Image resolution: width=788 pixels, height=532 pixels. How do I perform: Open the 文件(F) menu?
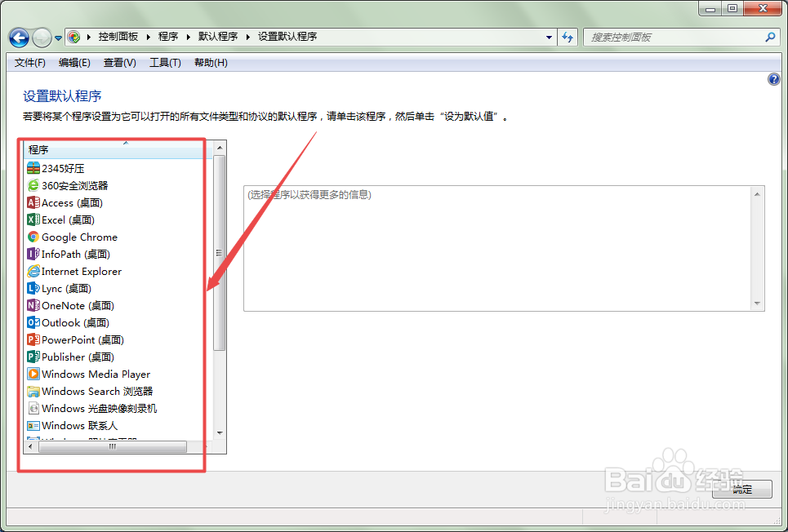click(x=29, y=62)
